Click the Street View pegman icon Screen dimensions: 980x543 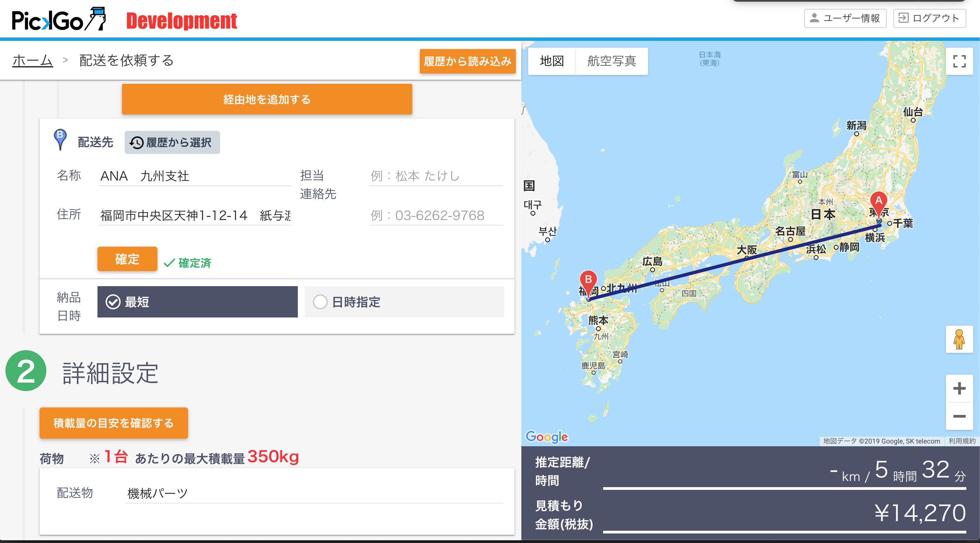pyautogui.click(x=959, y=339)
